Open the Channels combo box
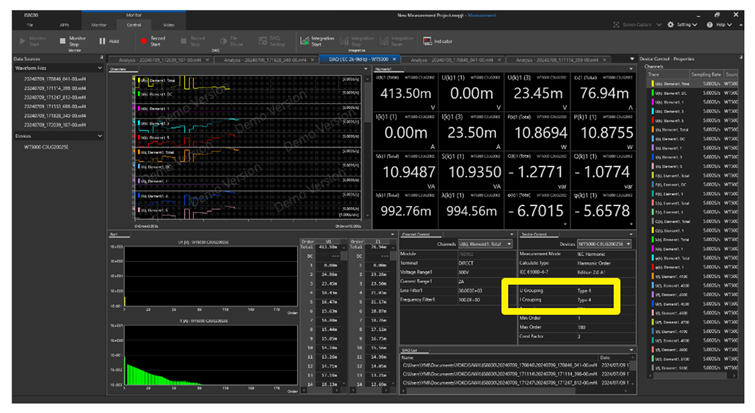755x413 pixels. (485, 244)
